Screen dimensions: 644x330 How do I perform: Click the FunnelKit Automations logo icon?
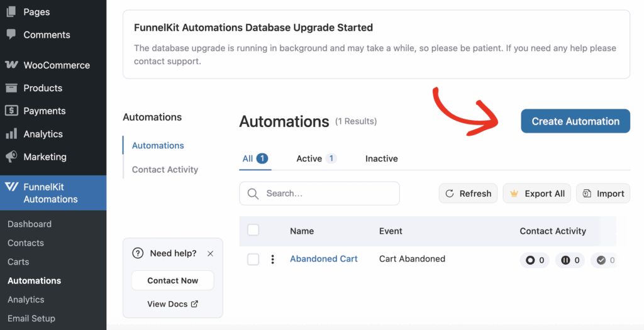click(11, 187)
